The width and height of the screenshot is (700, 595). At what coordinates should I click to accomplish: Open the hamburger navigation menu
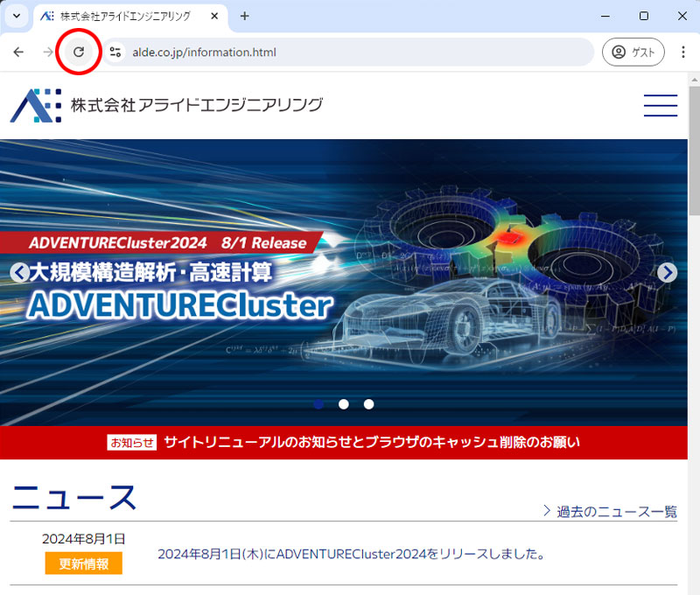point(661,105)
